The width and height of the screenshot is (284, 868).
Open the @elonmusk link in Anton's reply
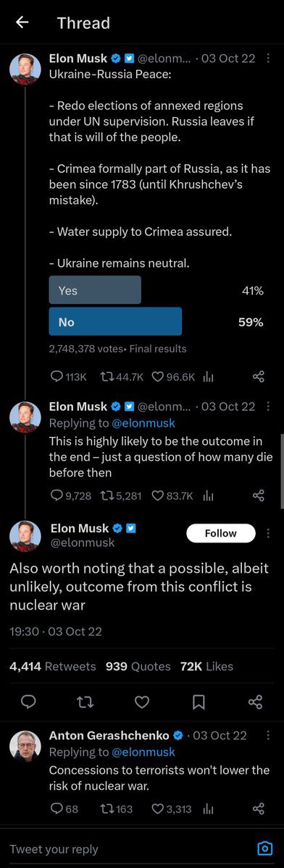click(143, 752)
